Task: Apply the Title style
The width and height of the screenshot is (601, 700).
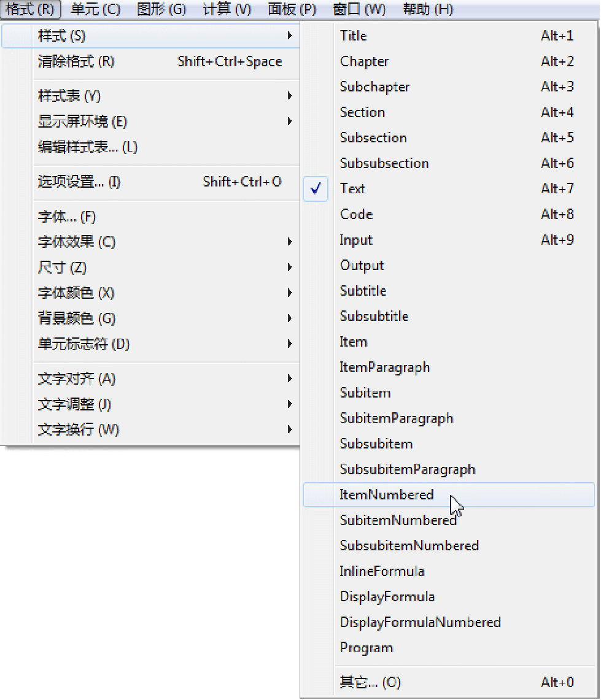Action: (449, 36)
